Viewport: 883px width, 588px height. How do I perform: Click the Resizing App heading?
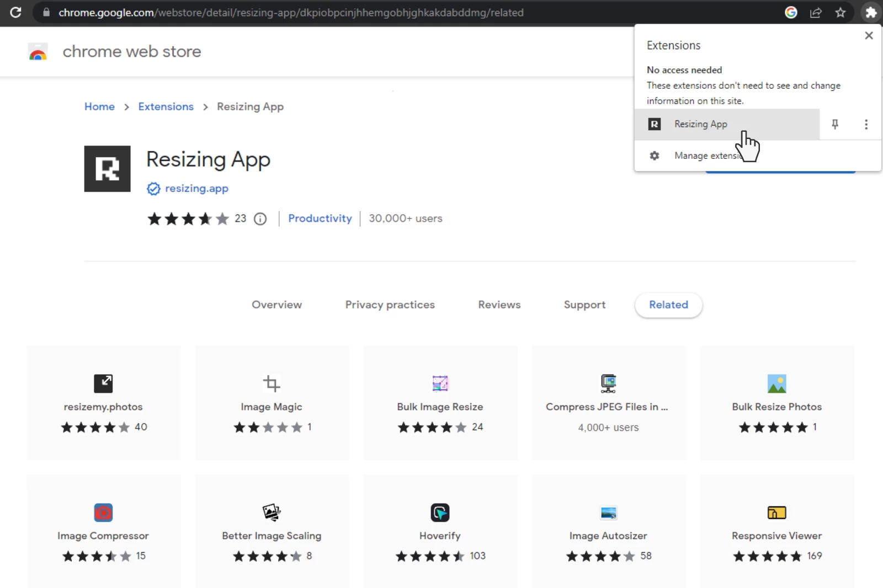[208, 159]
